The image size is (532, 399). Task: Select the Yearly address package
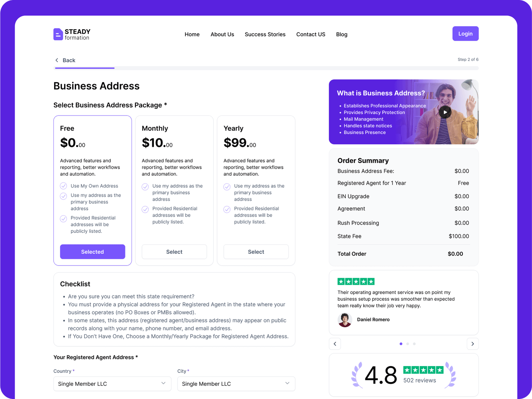[256, 252]
